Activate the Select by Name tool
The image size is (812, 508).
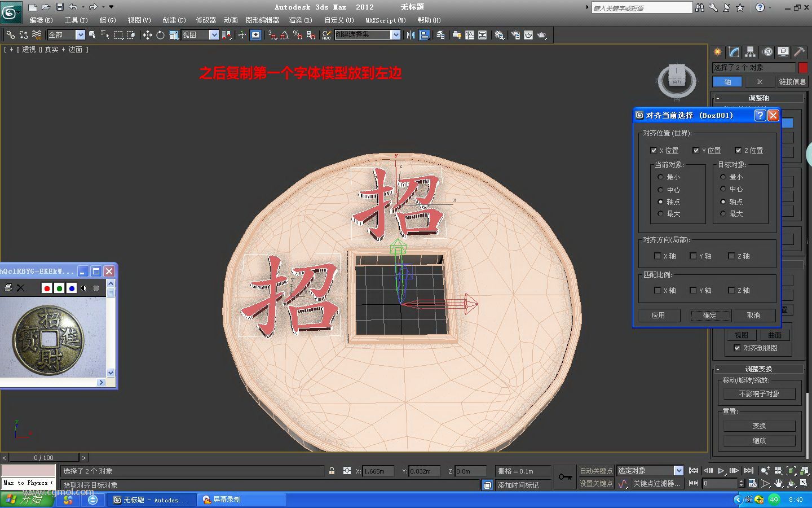click(x=105, y=35)
